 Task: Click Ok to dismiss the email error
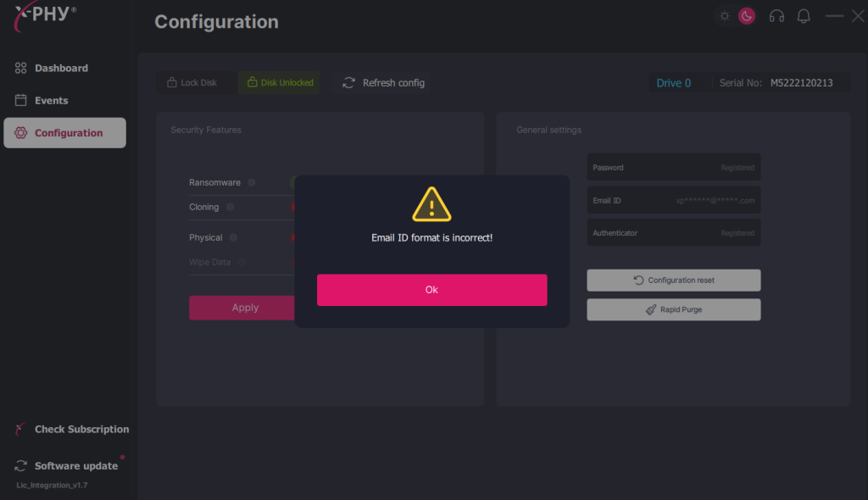[431, 290]
